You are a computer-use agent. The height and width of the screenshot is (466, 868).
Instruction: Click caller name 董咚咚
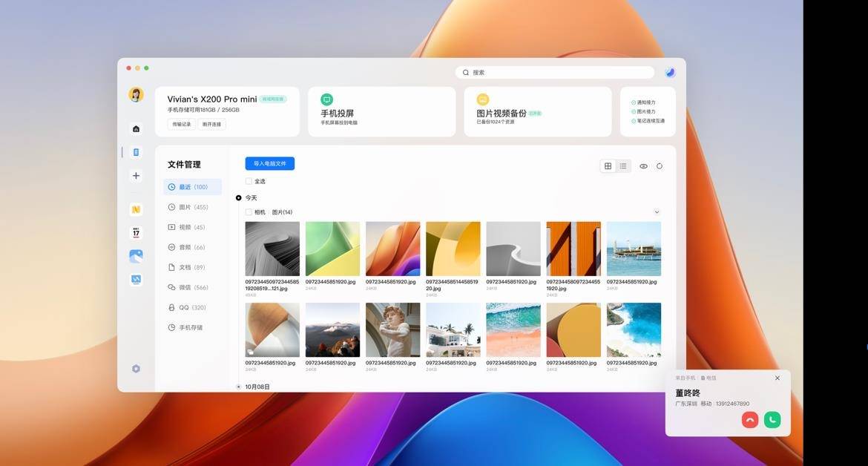coord(688,393)
